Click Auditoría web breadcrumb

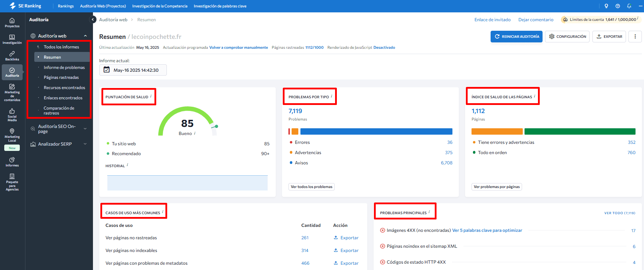pos(113,20)
